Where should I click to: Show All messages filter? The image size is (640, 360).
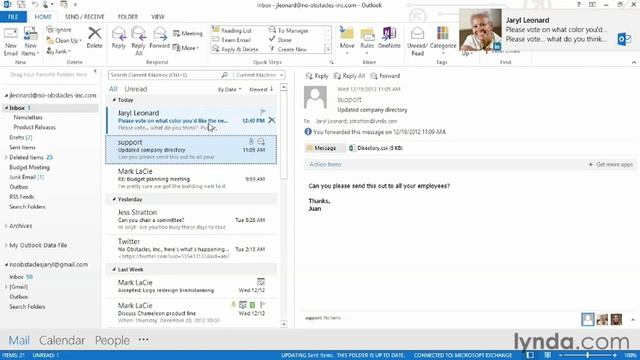(113, 89)
